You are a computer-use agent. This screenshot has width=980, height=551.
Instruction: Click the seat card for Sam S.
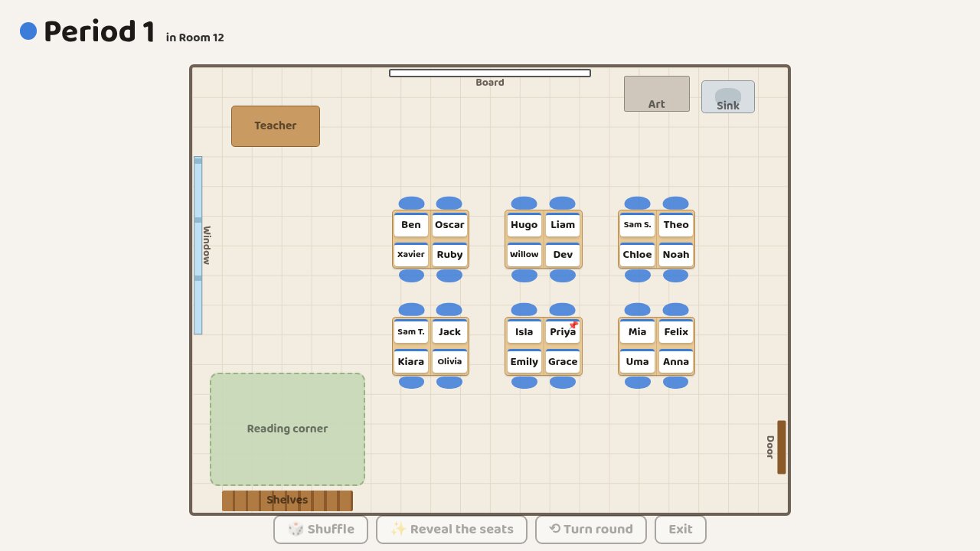click(x=638, y=225)
